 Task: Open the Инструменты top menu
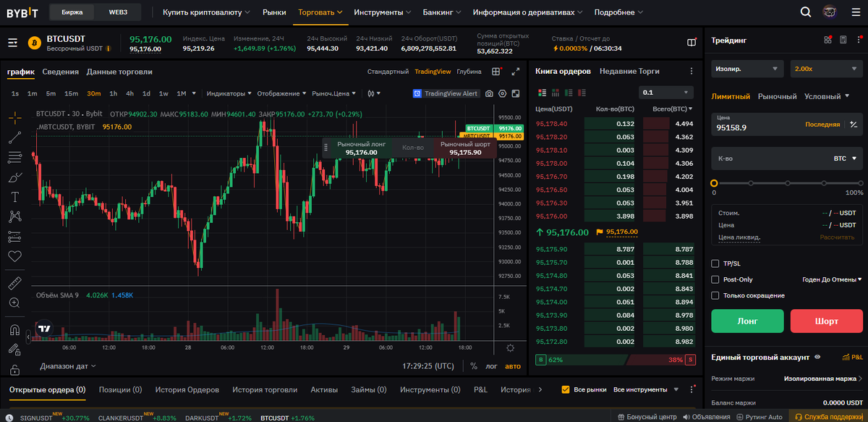[x=383, y=12]
